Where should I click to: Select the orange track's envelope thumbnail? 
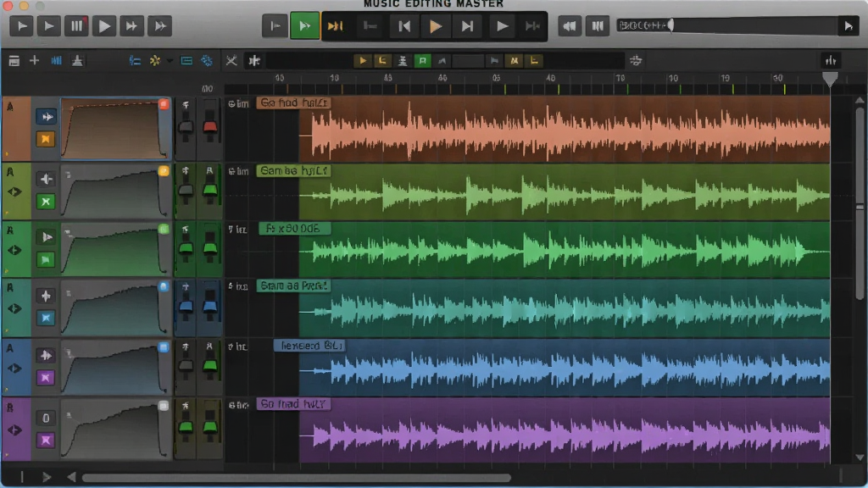click(115, 129)
